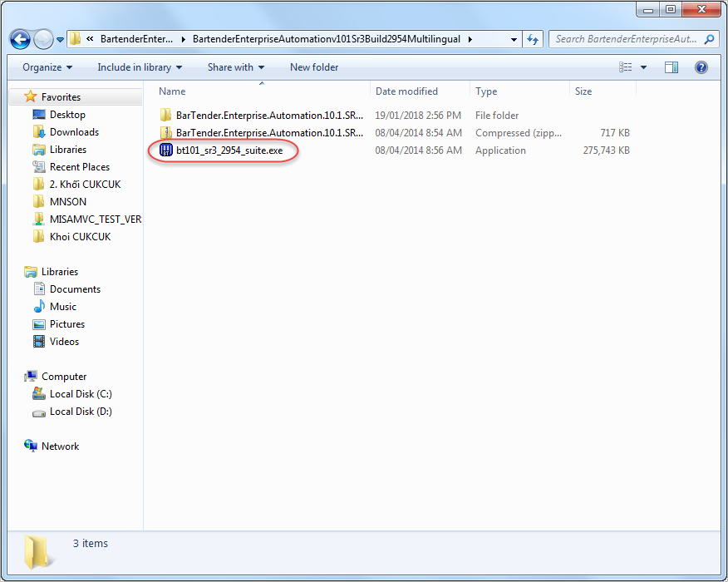Open Desktop in Favorites
The height and width of the screenshot is (582, 728).
click(68, 115)
